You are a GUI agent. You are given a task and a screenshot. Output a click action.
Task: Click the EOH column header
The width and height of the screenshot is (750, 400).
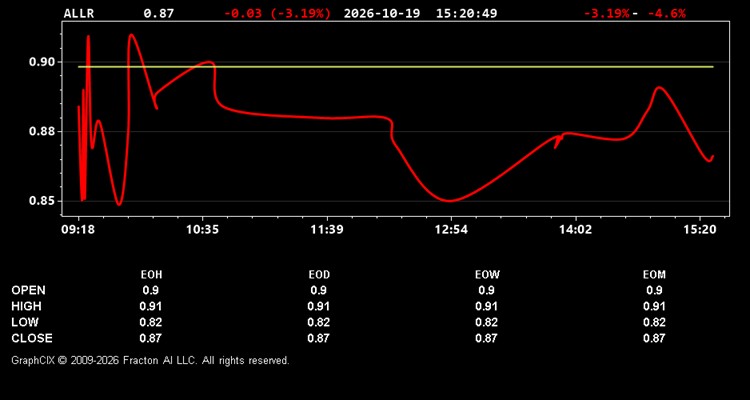[151, 275]
